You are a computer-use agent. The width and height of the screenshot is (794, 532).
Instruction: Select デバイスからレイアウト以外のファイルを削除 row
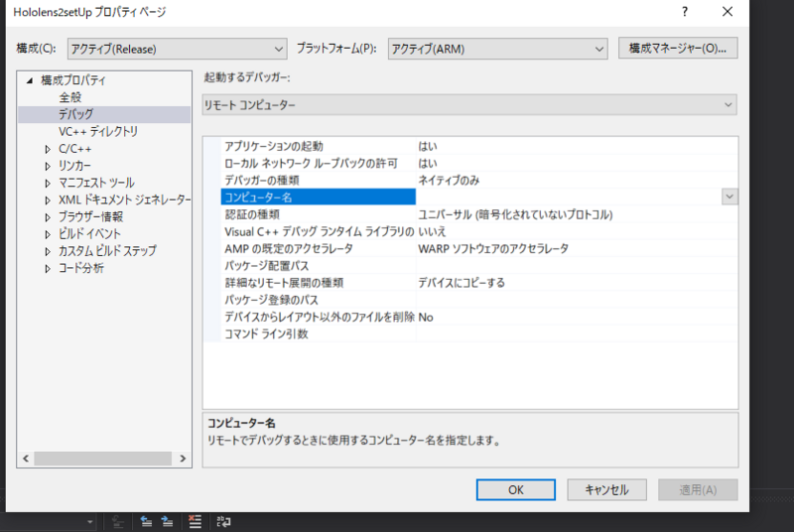479,317
